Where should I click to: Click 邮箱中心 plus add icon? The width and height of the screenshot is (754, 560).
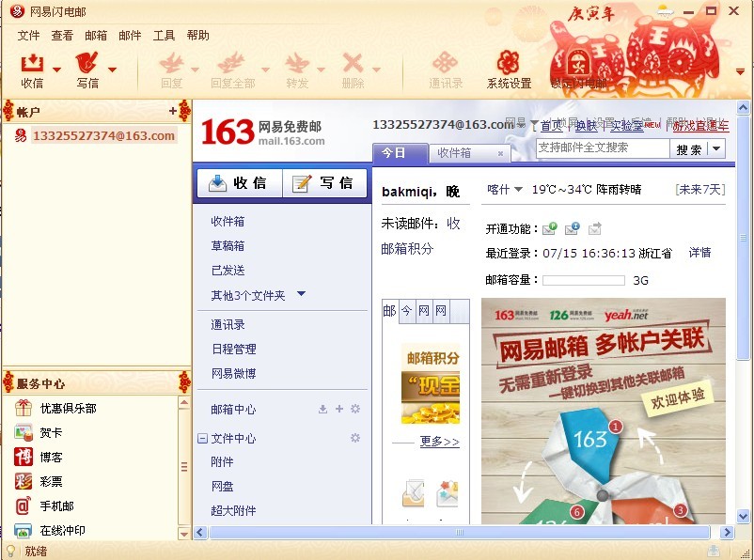pyautogui.click(x=339, y=409)
